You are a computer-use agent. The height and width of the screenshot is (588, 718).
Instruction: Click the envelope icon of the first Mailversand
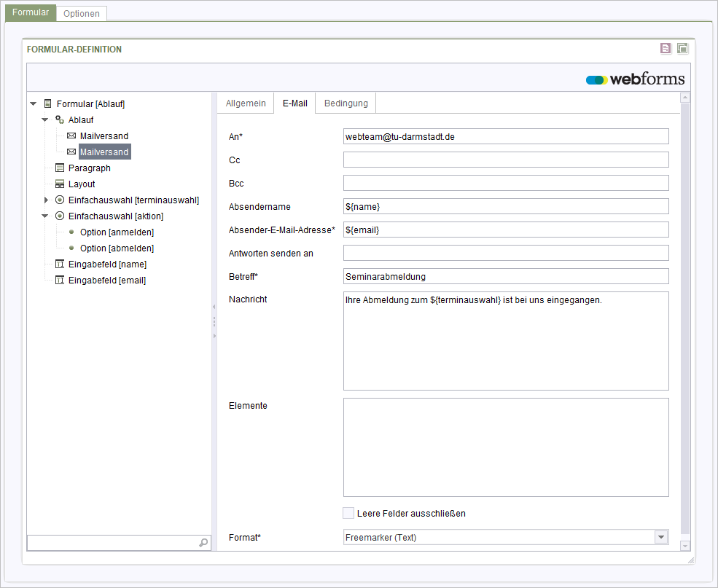click(71, 136)
